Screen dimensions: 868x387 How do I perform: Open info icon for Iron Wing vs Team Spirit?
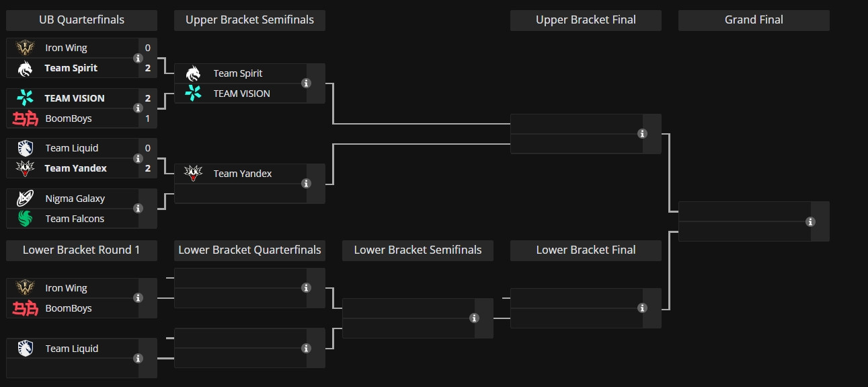click(x=139, y=58)
